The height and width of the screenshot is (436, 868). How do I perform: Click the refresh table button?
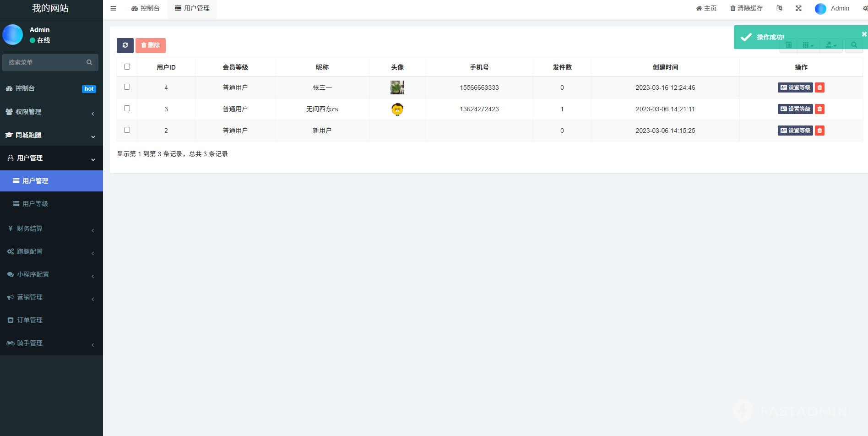(125, 45)
